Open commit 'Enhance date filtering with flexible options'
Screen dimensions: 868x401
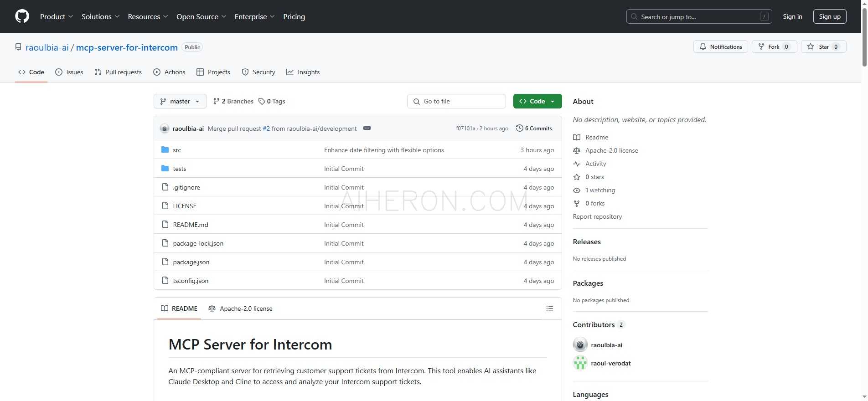pos(384,150)
